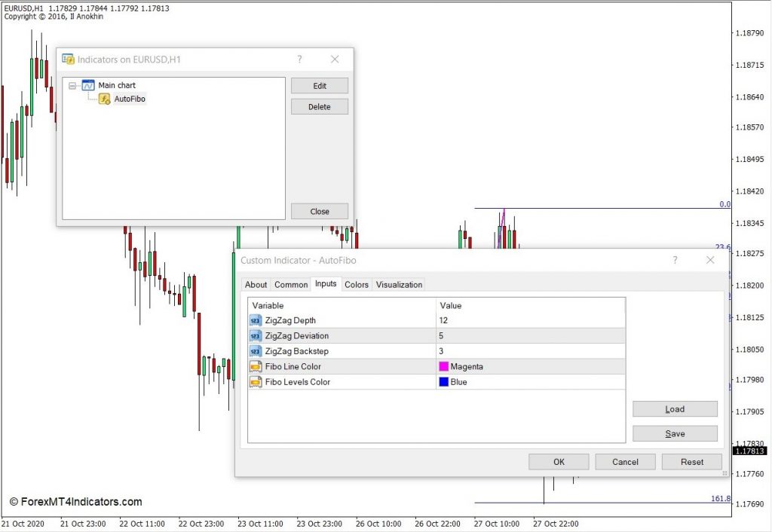
Task: Switch to the Common tab
Action: click(291, 284)
